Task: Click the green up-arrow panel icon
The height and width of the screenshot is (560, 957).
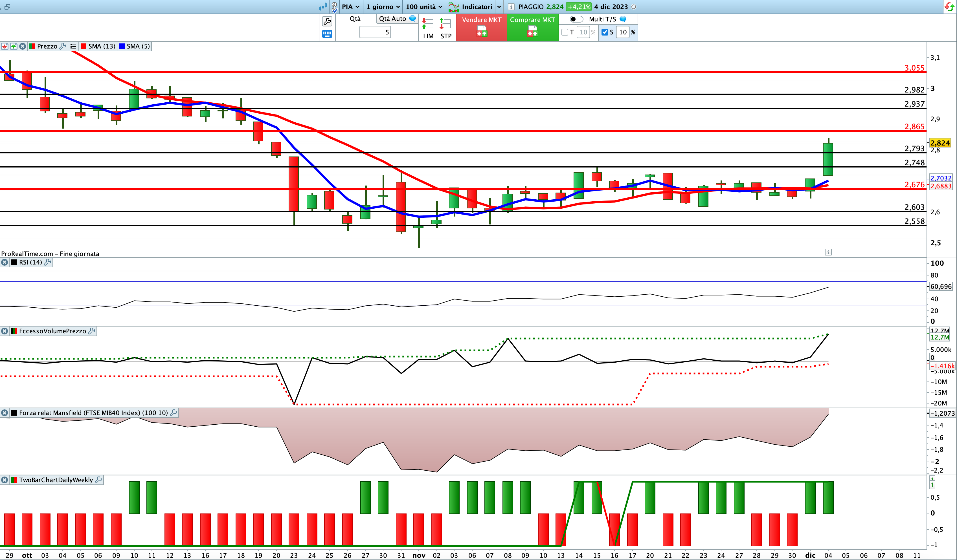Action: (14, 46)
